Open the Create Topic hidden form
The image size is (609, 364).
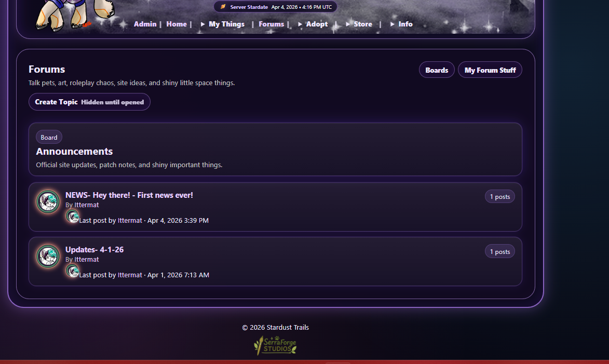click(89, 102)
